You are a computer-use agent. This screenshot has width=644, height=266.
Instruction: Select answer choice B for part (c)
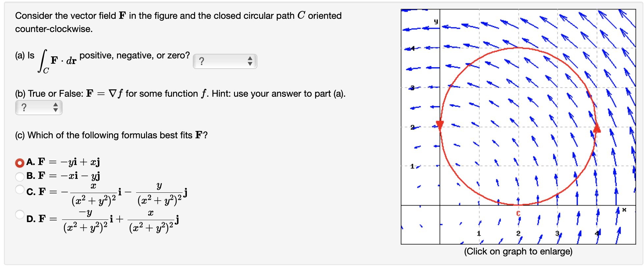click(x=20, y=176)
